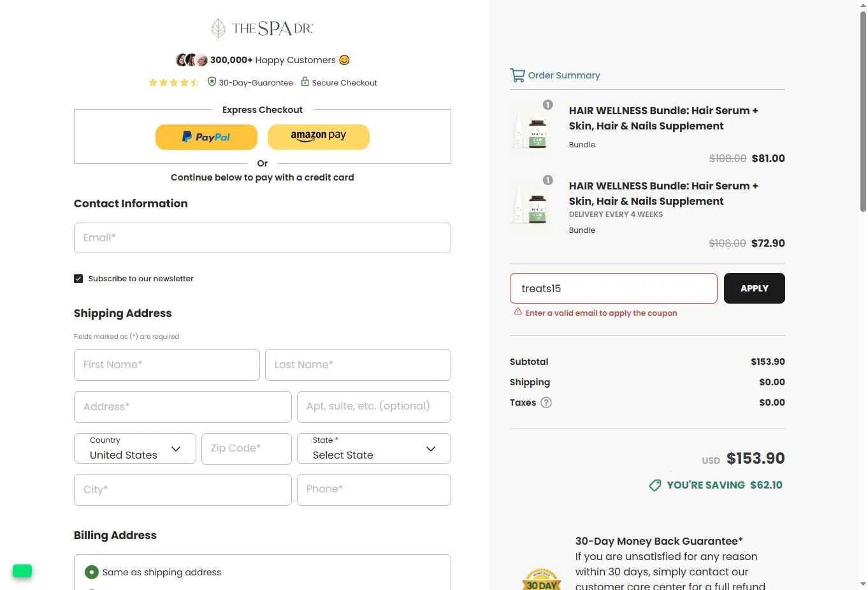The image size is (868, 590).
Task: Pay with PayPal express checkout
Action: [206, 137]
